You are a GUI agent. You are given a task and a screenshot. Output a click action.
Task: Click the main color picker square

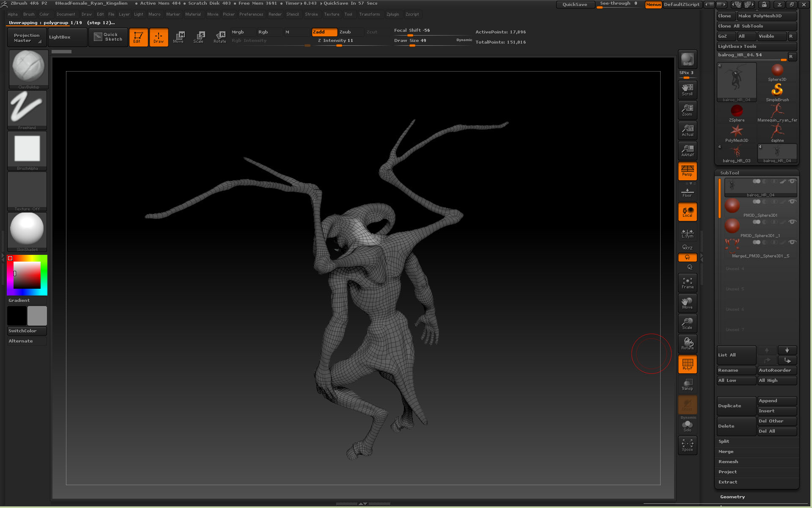point(27,275)
